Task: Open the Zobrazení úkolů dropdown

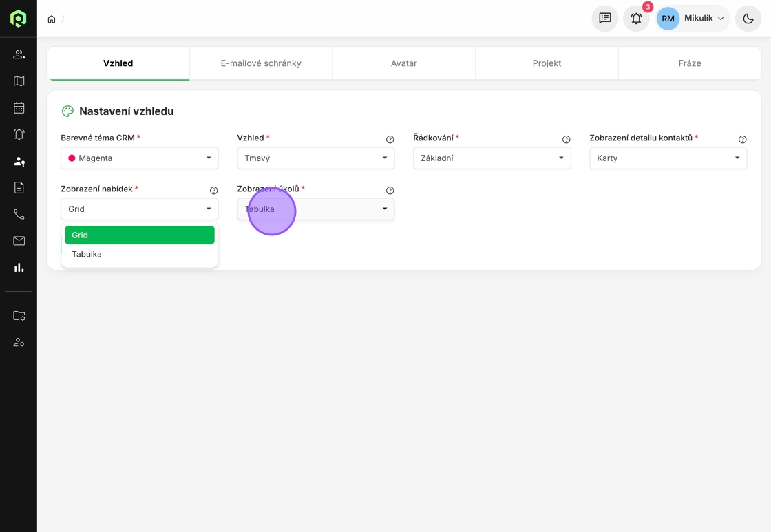Action: (x=315, y=209)
